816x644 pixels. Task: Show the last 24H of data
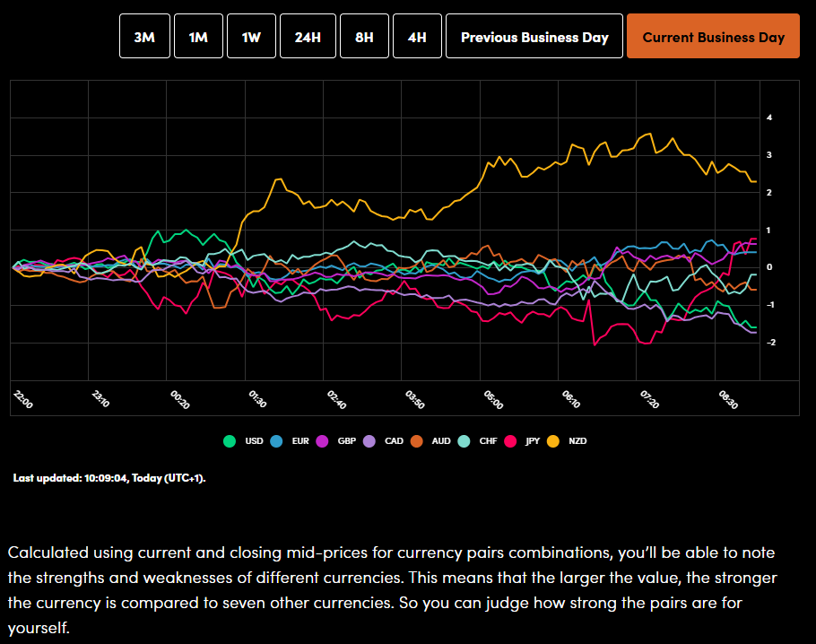308,37
